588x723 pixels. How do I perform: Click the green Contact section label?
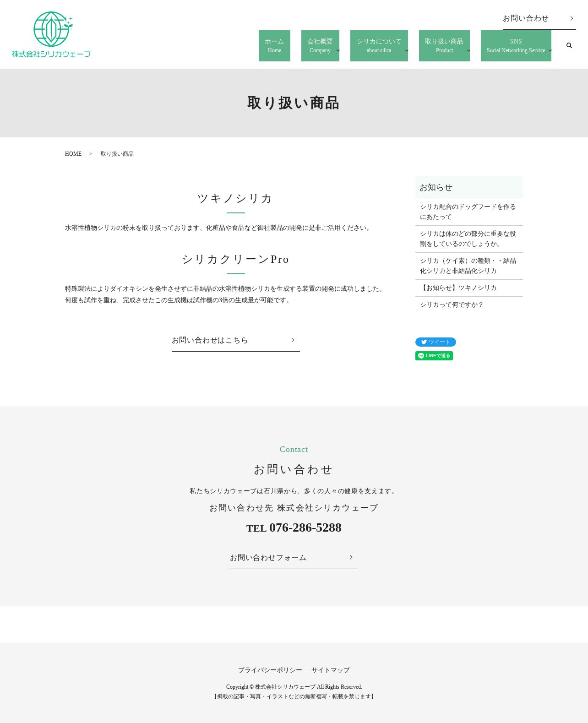click(294, 449)
